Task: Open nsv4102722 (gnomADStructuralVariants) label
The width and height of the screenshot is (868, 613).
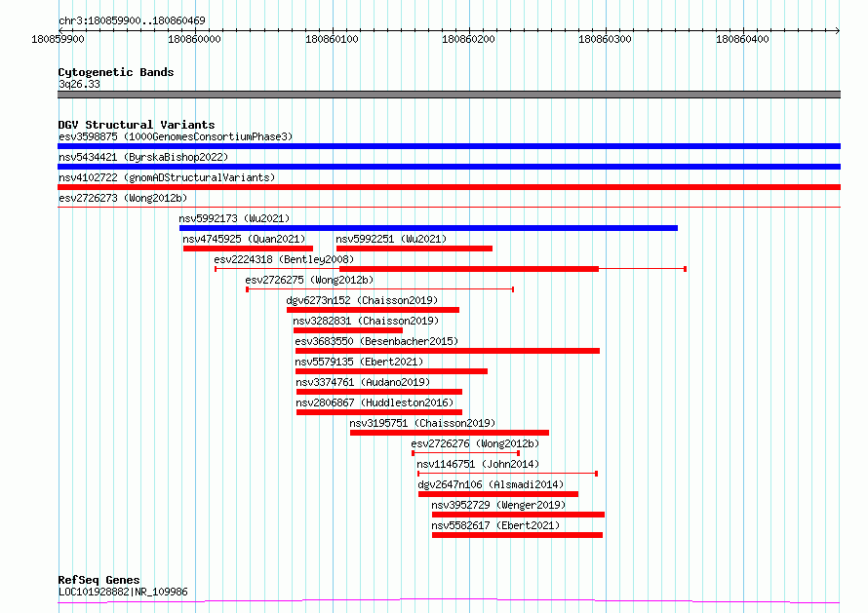Action: pos(167,177)
